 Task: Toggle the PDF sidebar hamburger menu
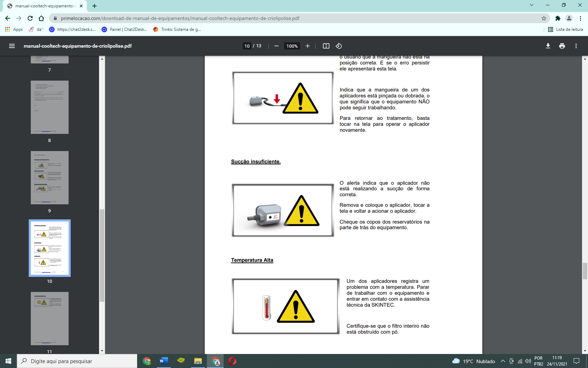(12, 46)
